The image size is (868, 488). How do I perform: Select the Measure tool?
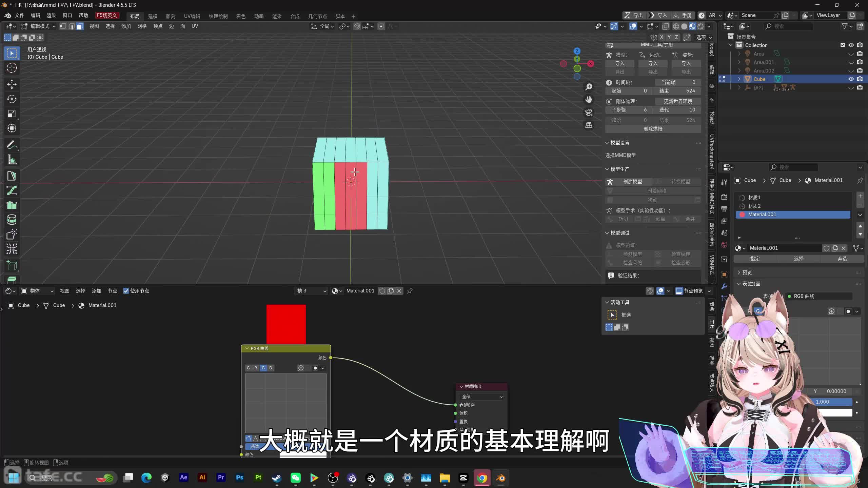point(12,160)
